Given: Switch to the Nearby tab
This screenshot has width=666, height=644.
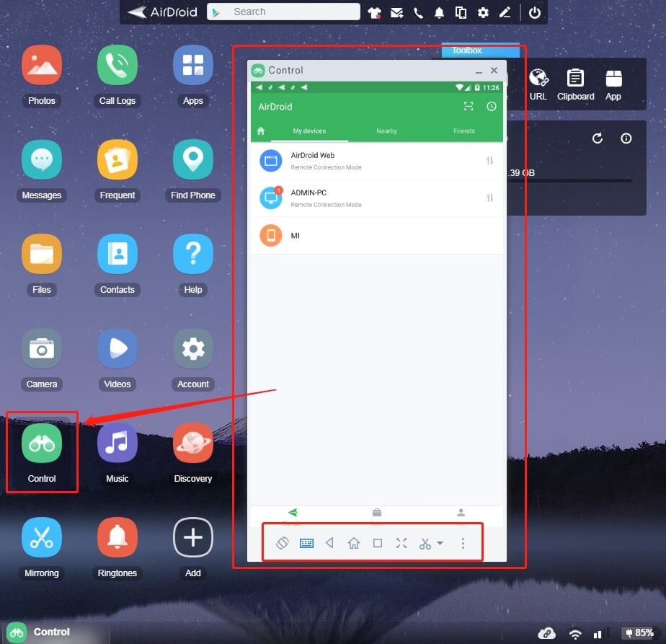Looking at the screenshot, I should [386, 131].
